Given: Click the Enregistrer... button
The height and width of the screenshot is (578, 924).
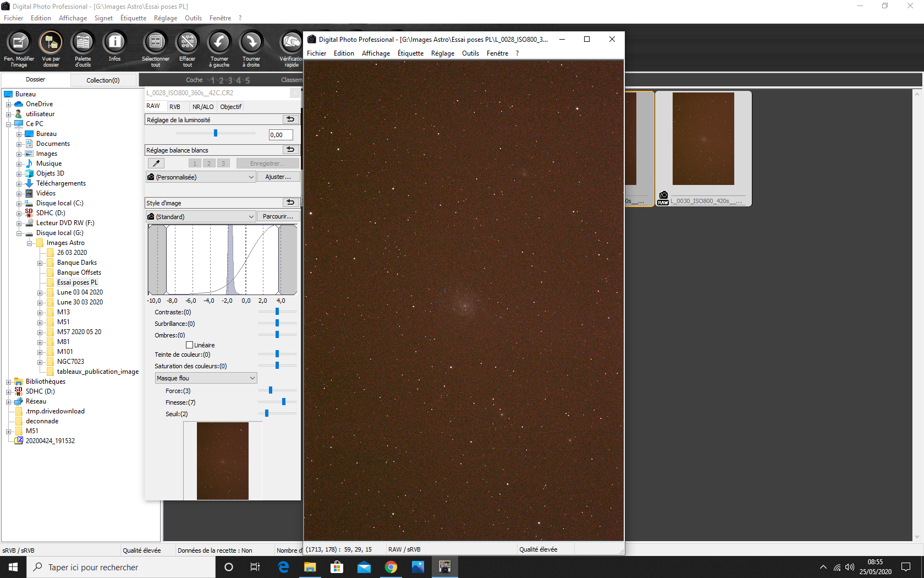Looking at the screenshot, I should tap(268, 163).
